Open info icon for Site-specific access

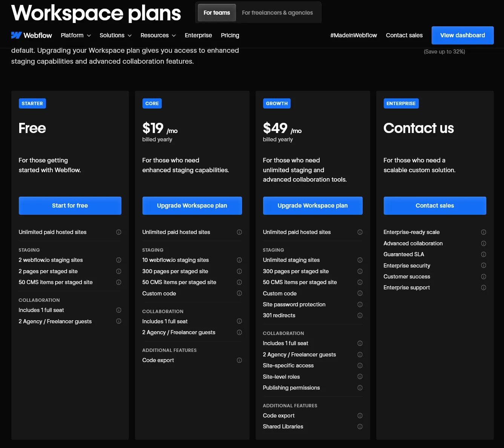(x=360, y=365)
